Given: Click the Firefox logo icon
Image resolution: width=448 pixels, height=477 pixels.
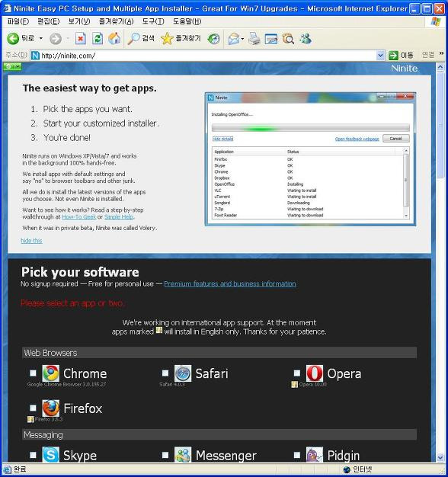Looking at the screenshot, I should pos(50,408).
